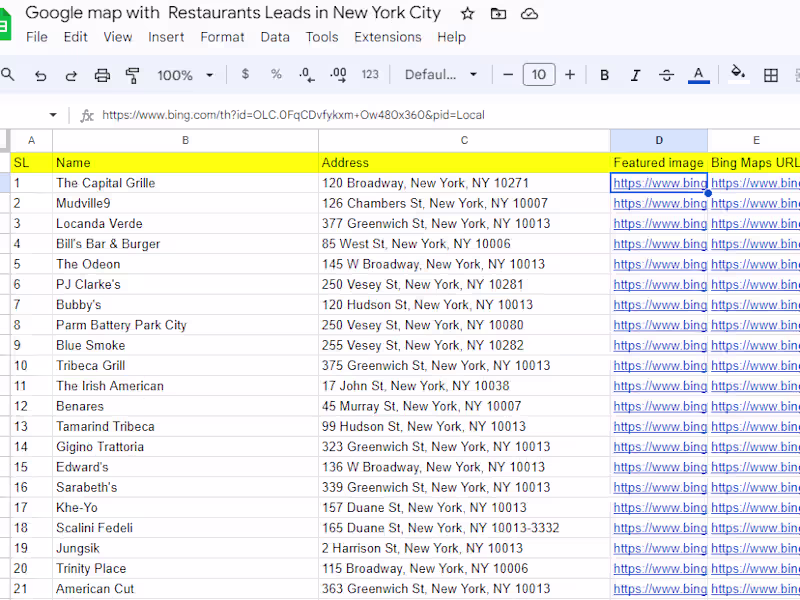Star this spreadsheet document
800x600 pixels.
(467, 14)
